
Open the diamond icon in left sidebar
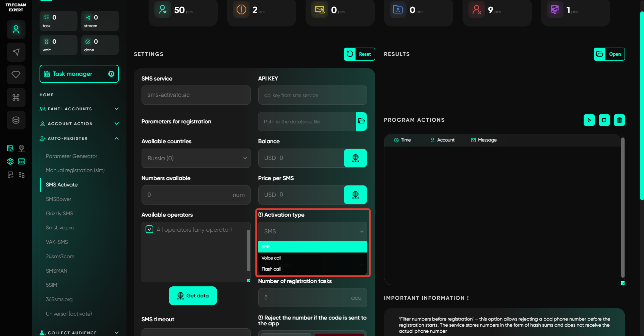click(x=16, y=74)
